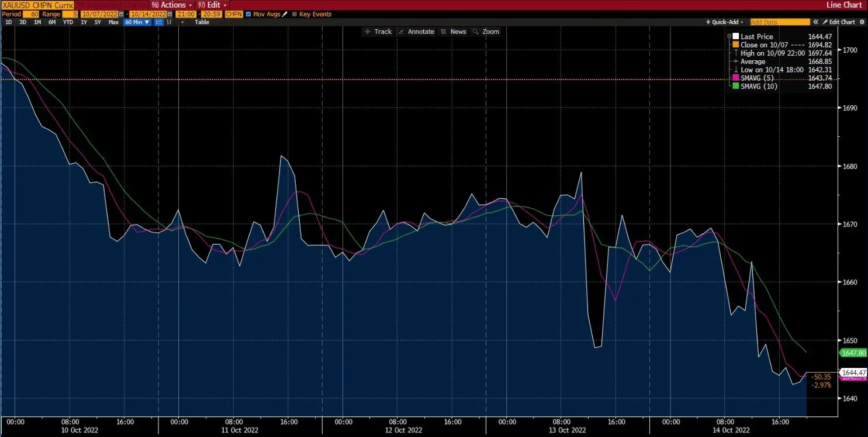Click the Add Data input field
This screenshot has width=868, height=437.
click(x=780, y=22)
